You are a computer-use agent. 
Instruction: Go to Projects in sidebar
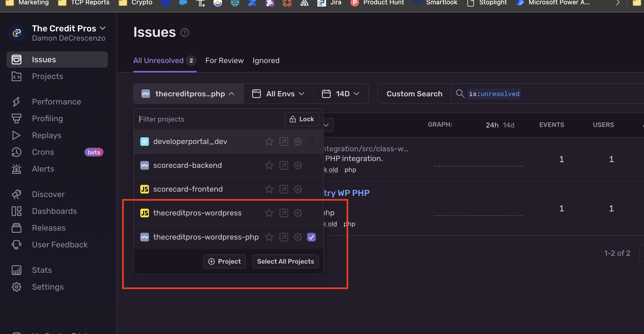coord(57,76)
